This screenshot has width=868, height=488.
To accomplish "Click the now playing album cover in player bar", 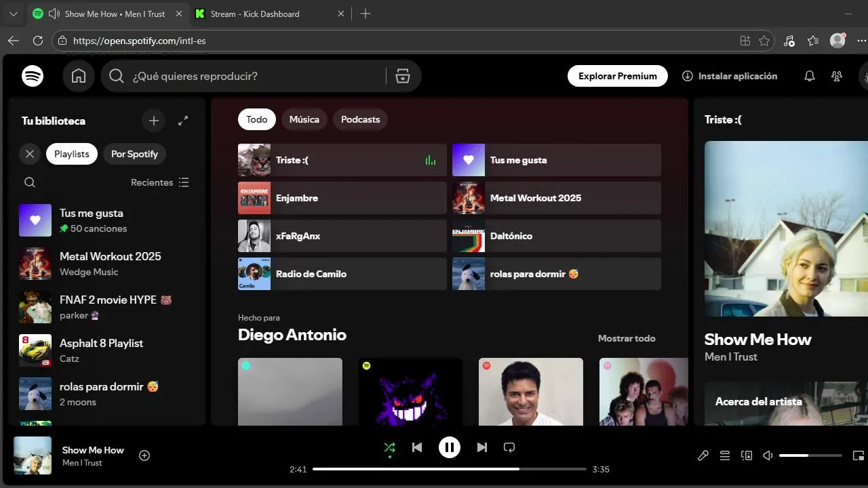I will tap(33, 455).
